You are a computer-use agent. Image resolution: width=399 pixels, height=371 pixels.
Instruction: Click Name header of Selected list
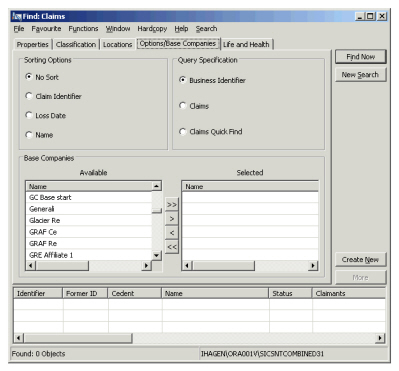click(250, 186)
